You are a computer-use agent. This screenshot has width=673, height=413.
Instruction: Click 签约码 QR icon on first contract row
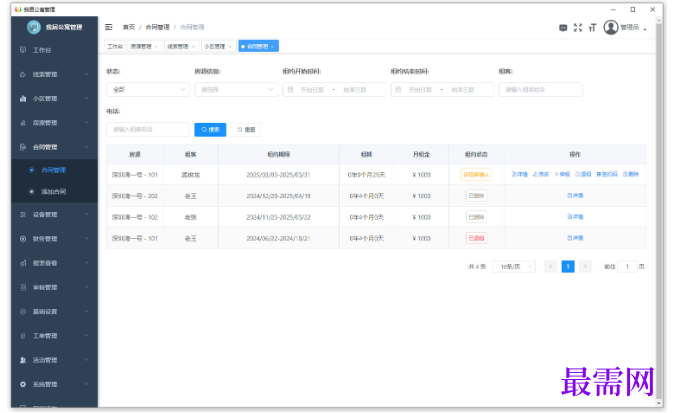point(607,174)
